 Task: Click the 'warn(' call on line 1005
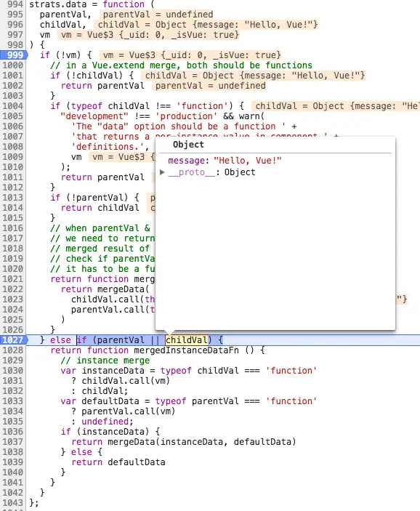coord(252,116)
